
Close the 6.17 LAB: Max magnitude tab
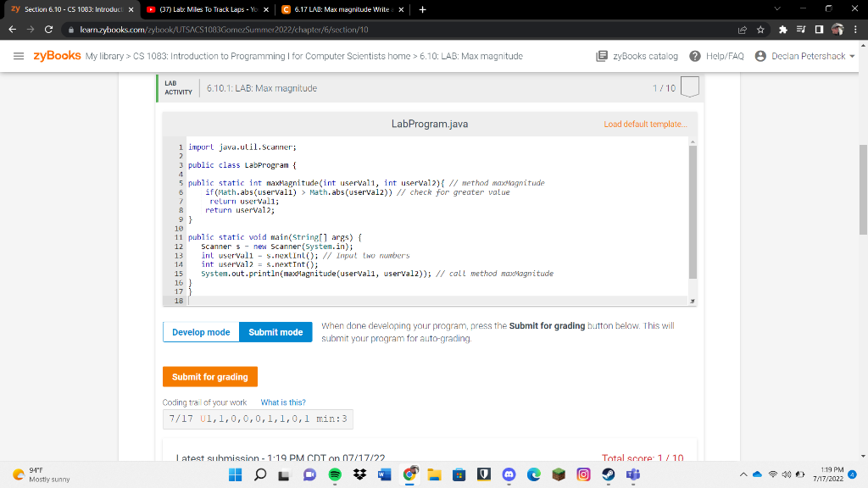401,9
